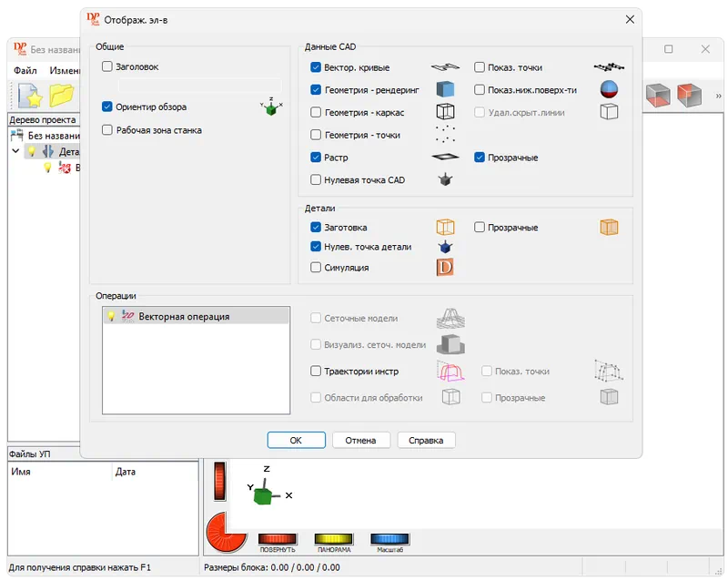
Task: Click the red cube view icon in main toolbar
Action: (x=689, y=96)
